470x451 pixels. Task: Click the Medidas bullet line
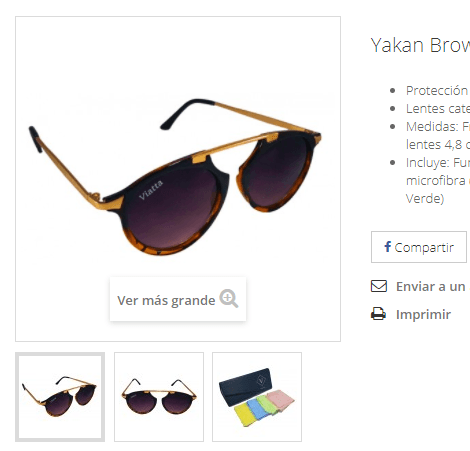[438, 135]
